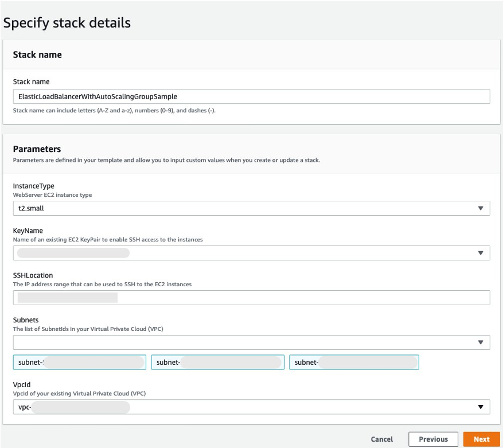The width and height of the screenshot is (503, 448).
Task: Click the SSHLocation IP range field
Action: pos(251,297)
